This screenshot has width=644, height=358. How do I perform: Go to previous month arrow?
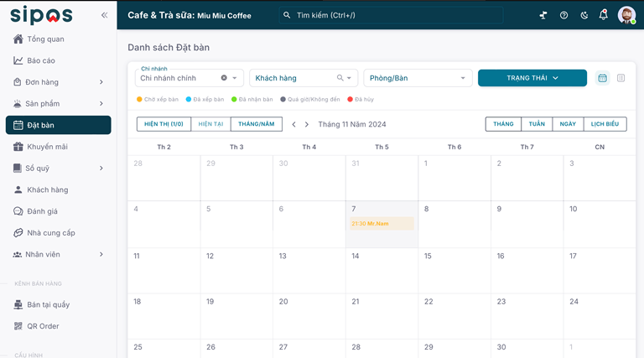tap(293, 124)
